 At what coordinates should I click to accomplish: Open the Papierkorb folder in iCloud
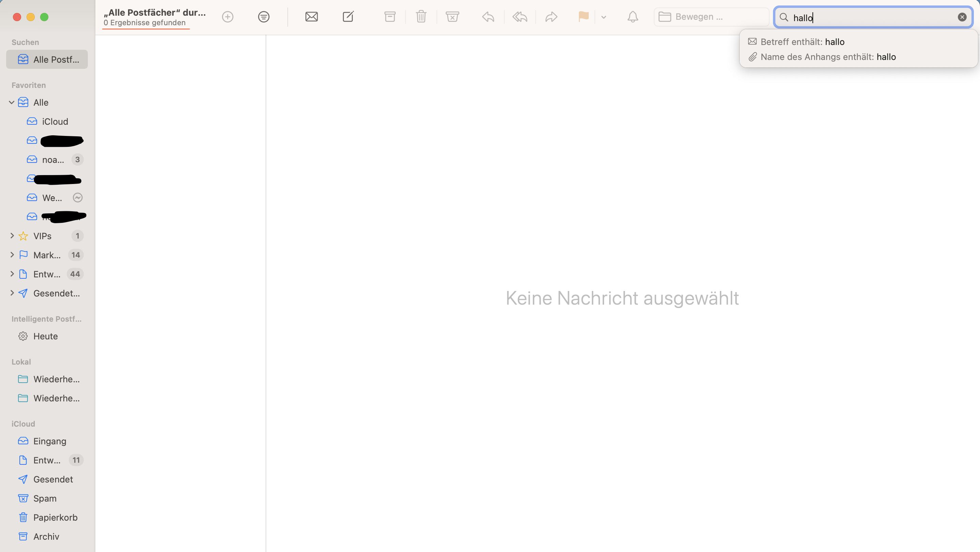click(55, 517)
